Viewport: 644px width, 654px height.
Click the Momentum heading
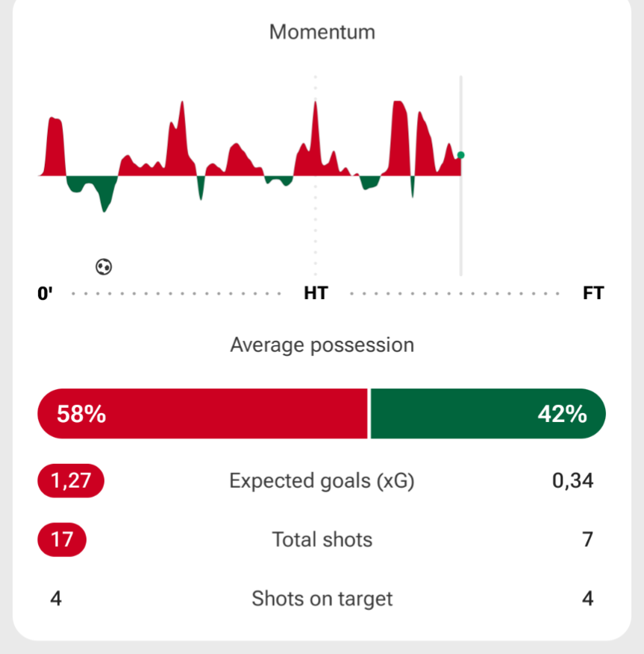(322, 32)
